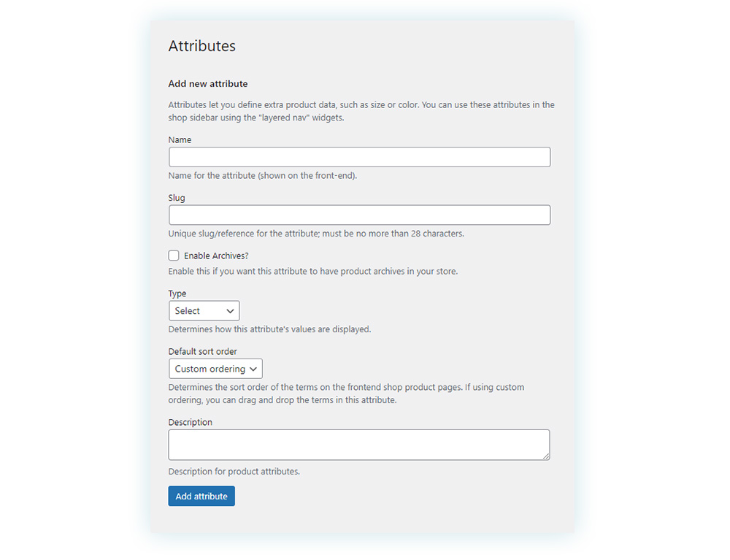Screen dimensions: 730x560
Task: Submit with the Add attribute button
Action: pyautogui.click(x=201, y=496)
